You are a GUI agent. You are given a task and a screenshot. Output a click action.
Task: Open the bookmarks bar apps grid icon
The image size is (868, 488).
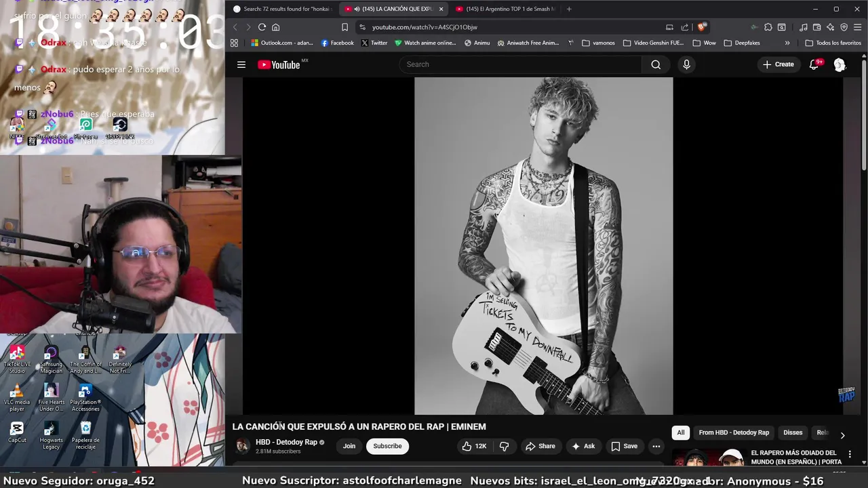click(234, 43)
